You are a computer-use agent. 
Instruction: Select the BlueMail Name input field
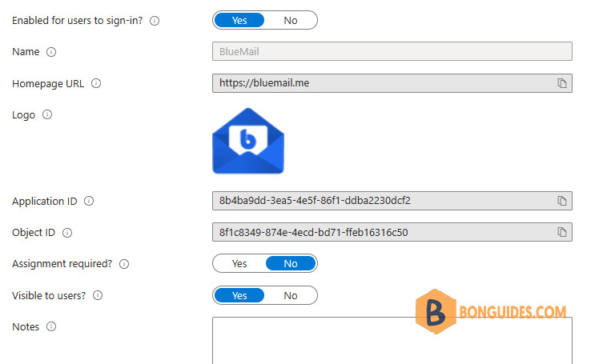point(392,51)
